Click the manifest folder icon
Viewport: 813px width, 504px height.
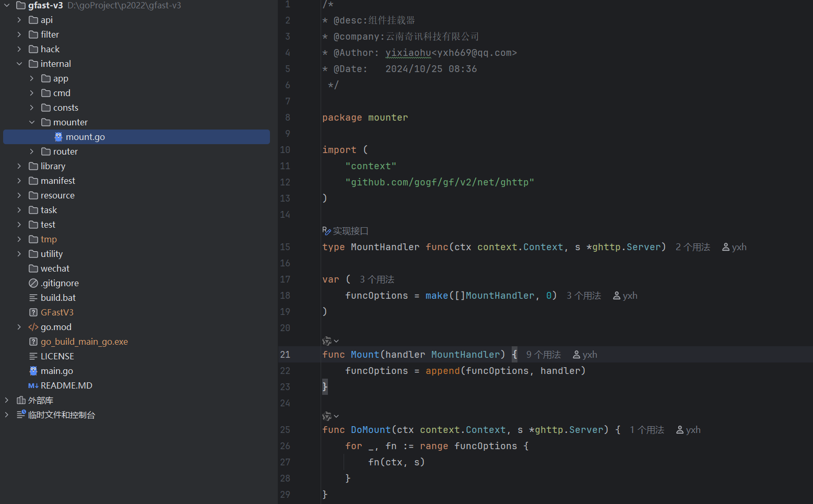(33, 181)
